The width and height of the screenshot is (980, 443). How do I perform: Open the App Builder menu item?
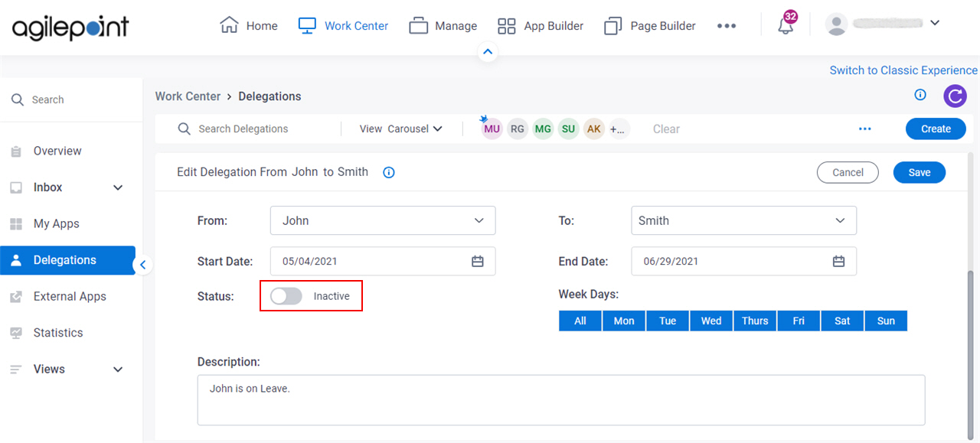click(541, 26)
